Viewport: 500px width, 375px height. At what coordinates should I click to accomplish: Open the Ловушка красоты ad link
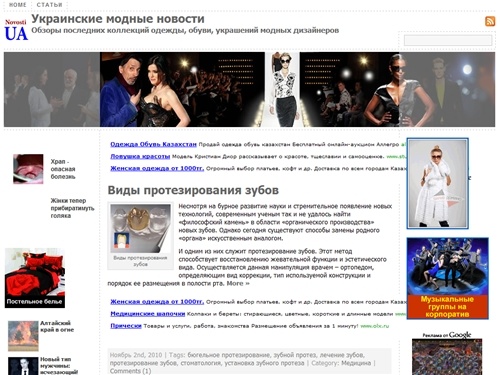point(140,156)
